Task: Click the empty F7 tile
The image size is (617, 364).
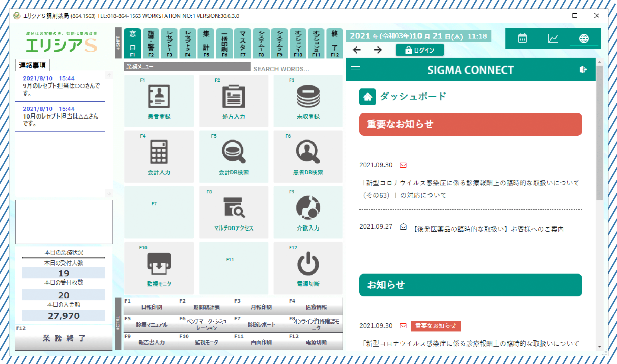Action: tap(159, 212)
